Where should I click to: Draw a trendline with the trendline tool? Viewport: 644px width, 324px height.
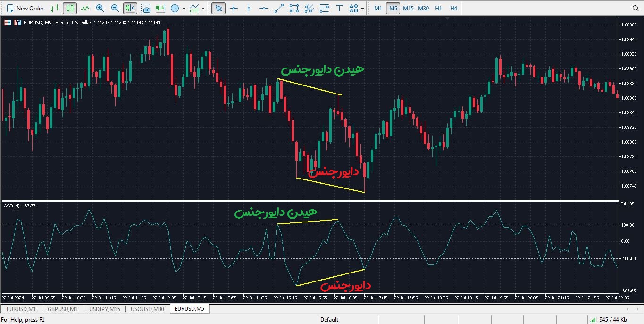(279, 8)
